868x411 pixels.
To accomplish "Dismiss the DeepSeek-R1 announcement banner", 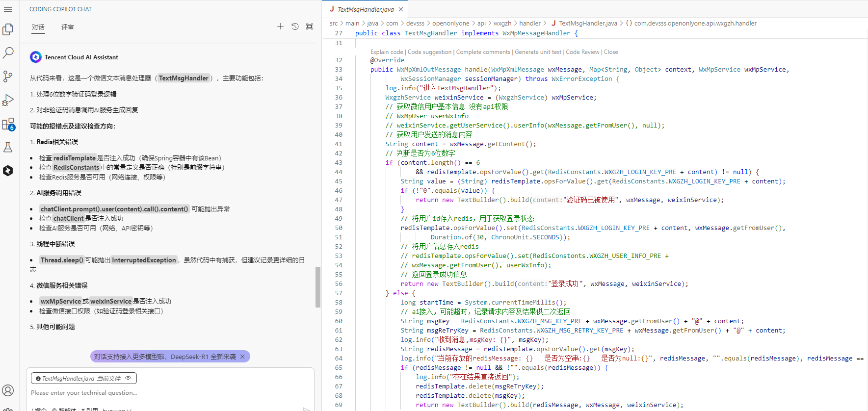I will (242, 357).
